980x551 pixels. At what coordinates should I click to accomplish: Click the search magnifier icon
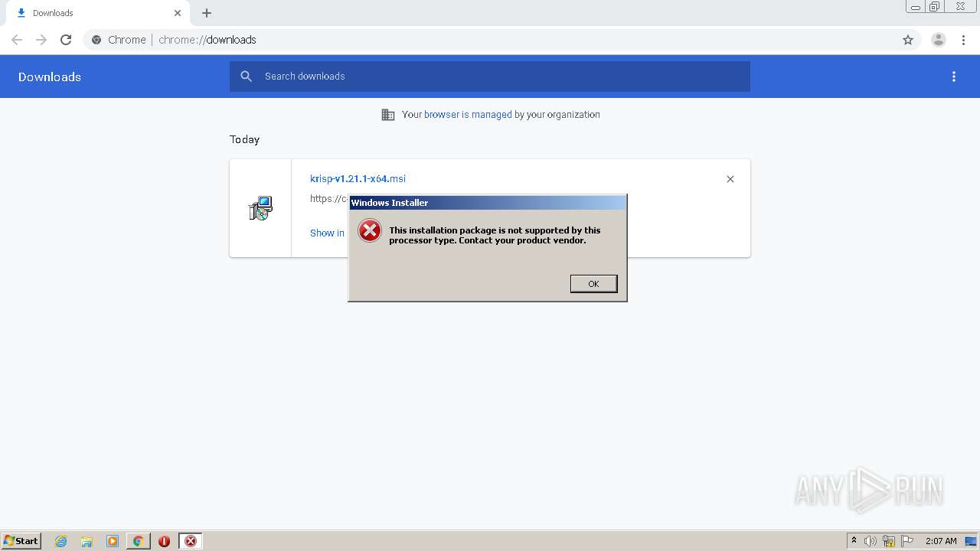click(x=246, y=77)
